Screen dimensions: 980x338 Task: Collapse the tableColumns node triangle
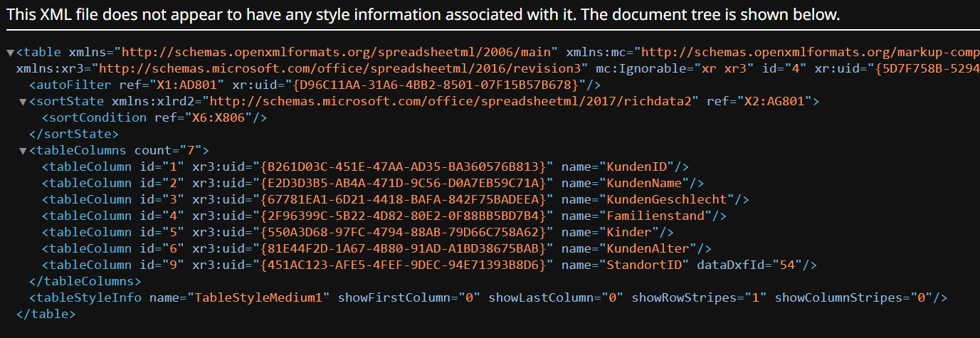[23, 151]
